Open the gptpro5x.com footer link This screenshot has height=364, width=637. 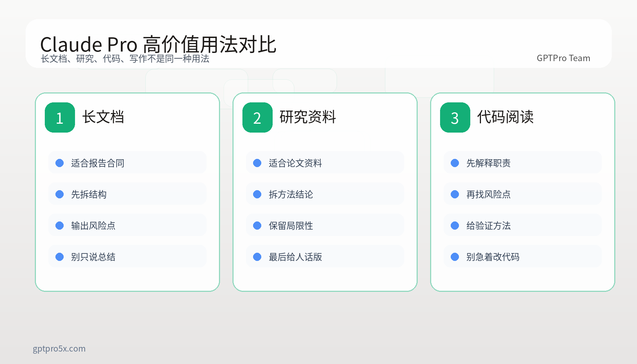tap(59, 349)
